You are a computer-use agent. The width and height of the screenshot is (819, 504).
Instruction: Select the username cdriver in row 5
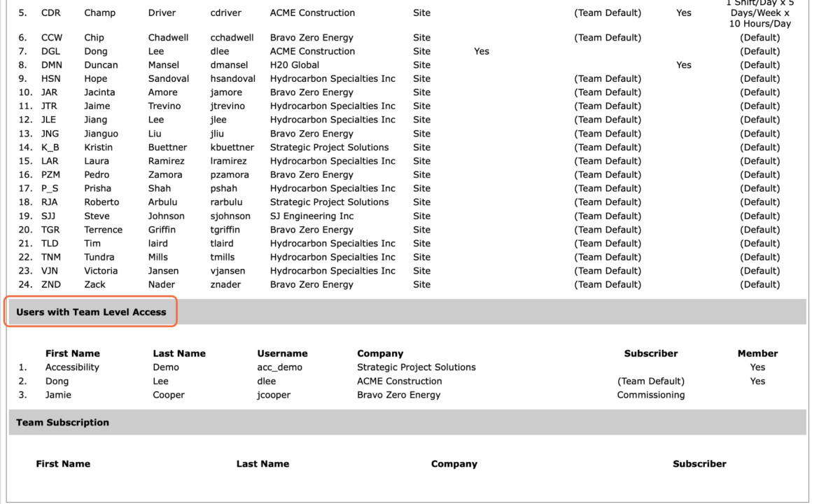point(225,13)
